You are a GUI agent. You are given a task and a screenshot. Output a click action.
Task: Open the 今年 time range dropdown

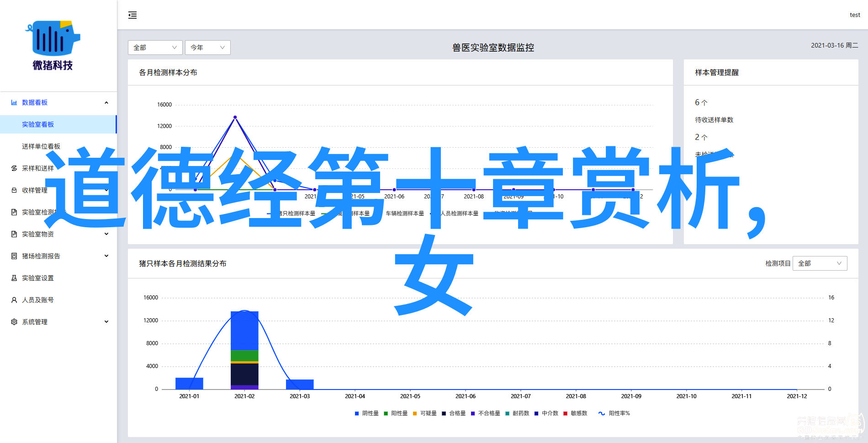tap(207, 48)
